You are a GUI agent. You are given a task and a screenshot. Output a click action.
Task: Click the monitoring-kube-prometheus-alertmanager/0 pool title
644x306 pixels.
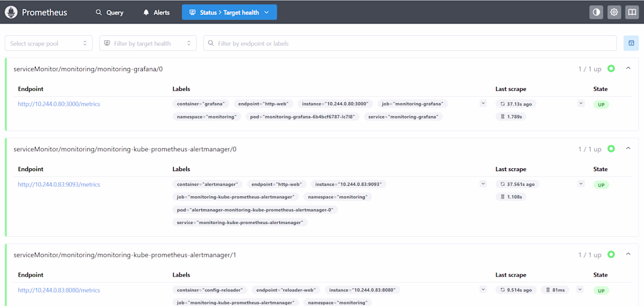tap(125, 149)
